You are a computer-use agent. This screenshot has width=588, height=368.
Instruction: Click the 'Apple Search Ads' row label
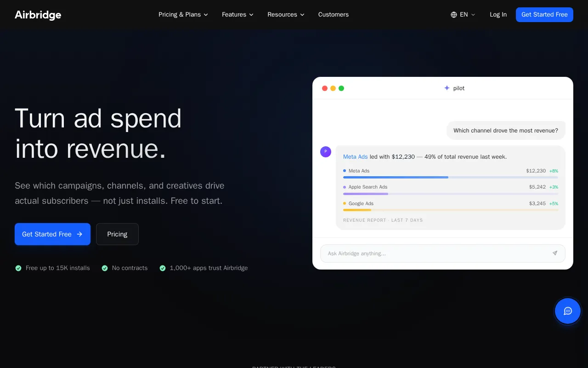point(368,187)
